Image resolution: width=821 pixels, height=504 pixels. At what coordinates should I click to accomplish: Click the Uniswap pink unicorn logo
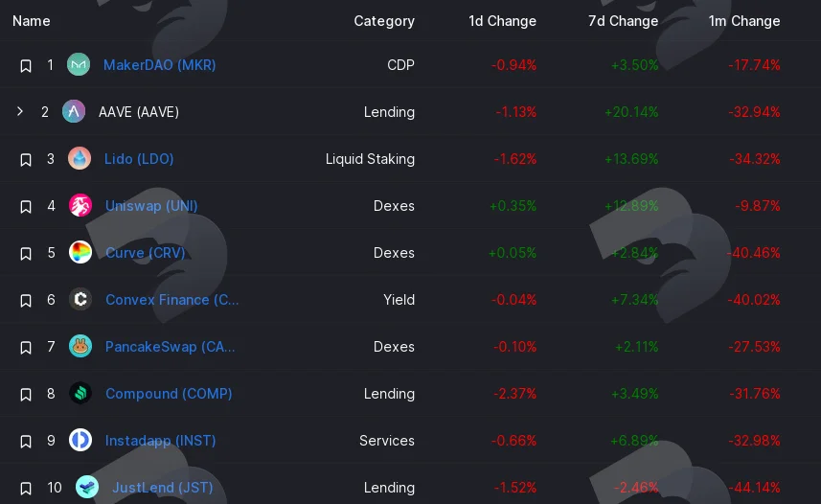point(80,205)
